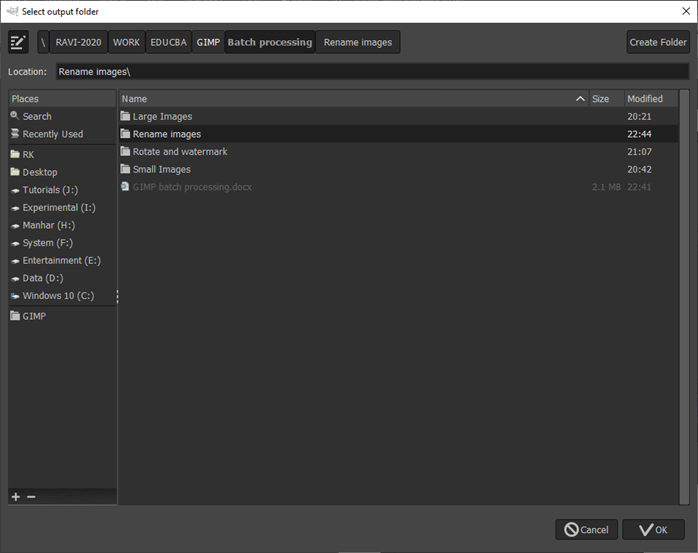Jump to RAVI-2020 path segment
The width and height of the screenshot is (698, 553).
[x=78, y=42]
